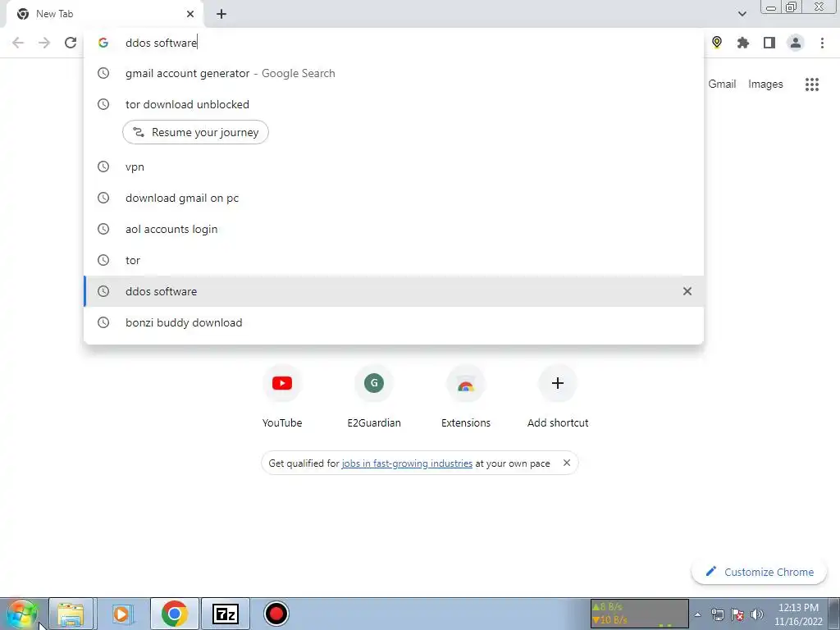Click the location pin extension icon
Image resolution: width=840 pixels, height=630 pixels.
point(717,43)
